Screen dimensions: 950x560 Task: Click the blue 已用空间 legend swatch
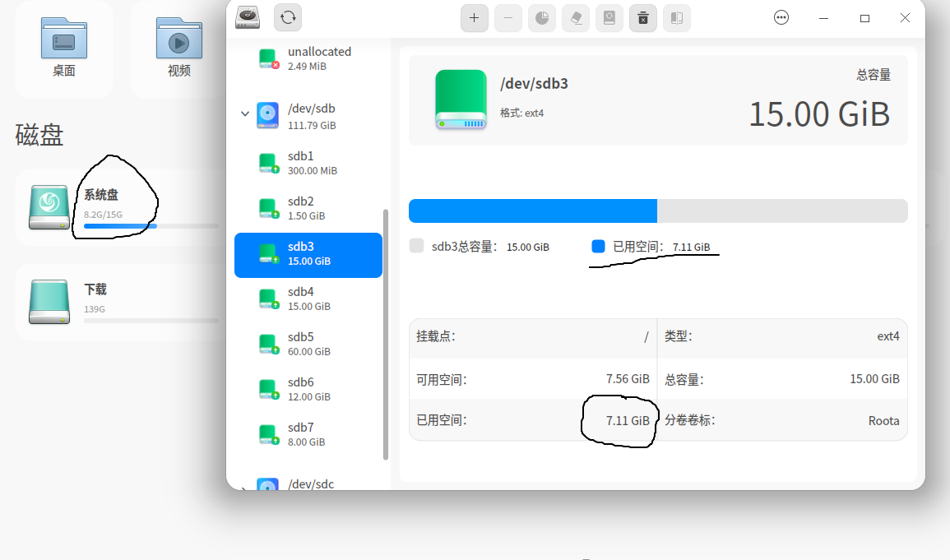click(x=598, y=246)
